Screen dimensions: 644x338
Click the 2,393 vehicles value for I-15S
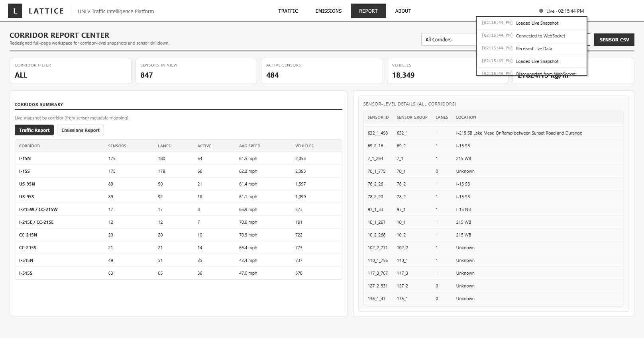300,171
